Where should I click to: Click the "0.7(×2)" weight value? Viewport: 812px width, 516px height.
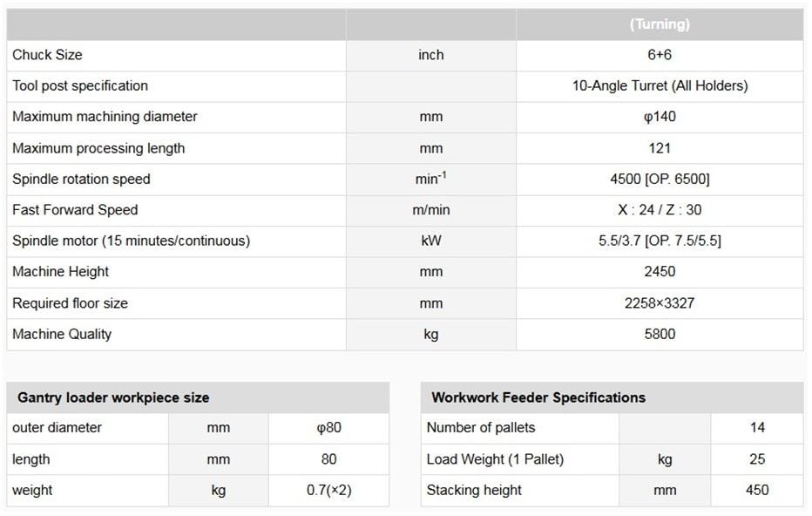click(328, 490)
